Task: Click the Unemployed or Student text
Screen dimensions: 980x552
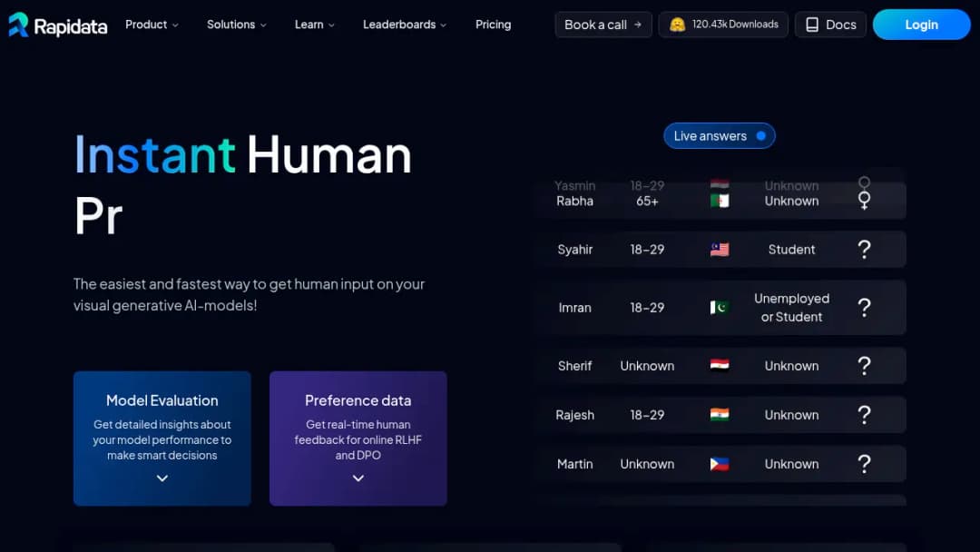Action: tap(791, 308)
